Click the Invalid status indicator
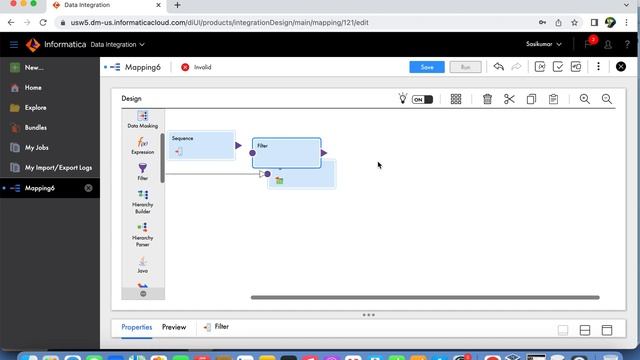 [196, 67]
